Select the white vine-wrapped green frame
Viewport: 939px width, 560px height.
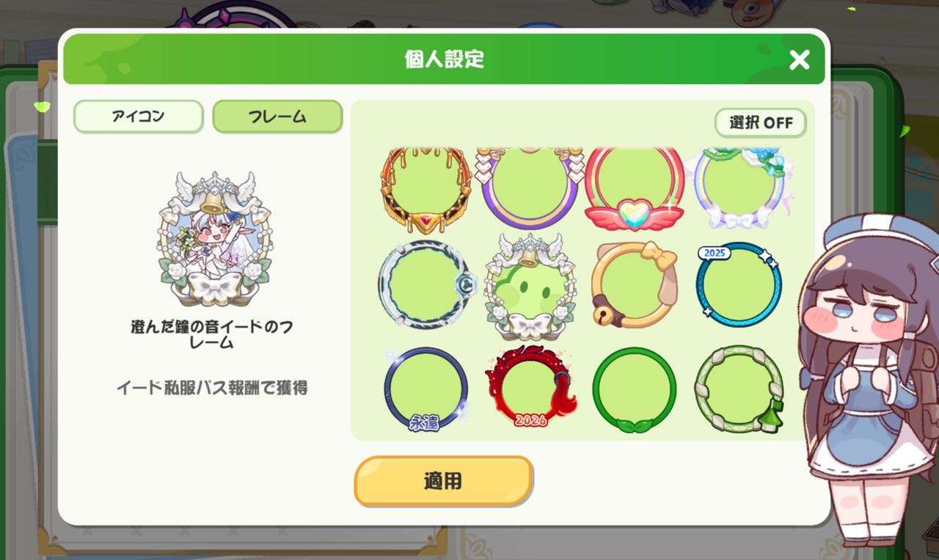(739, 389)
